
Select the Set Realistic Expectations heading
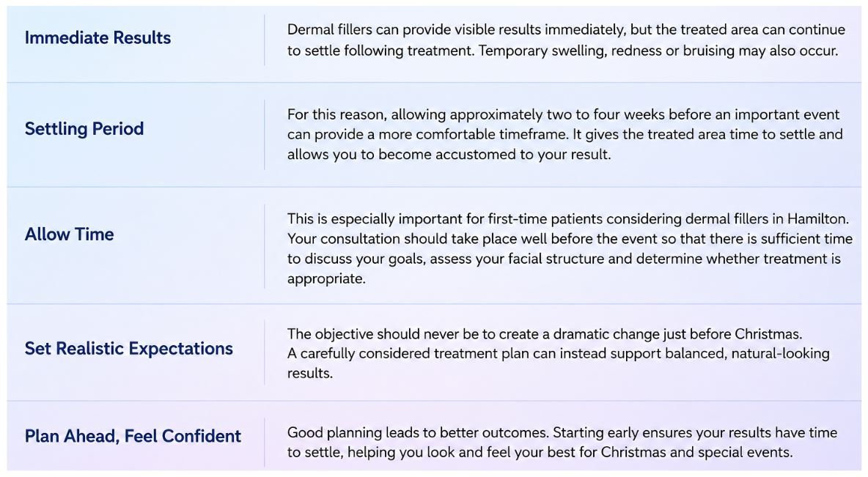[x=128, y=349]
